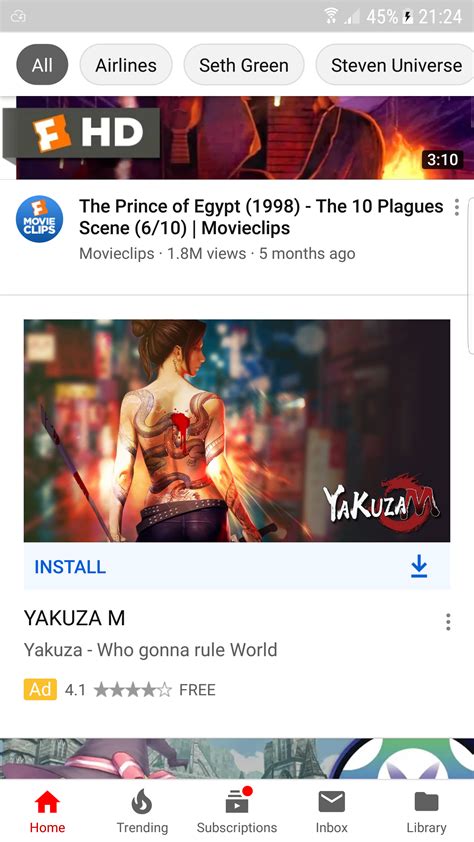The image size is (474, 842).
Task: Select the Airlines filter chip
Action: coord(126,65)
